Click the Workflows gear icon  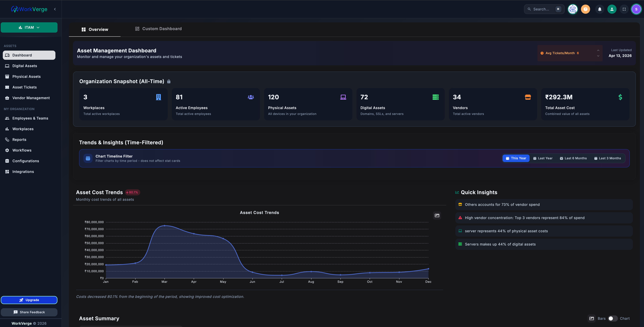coord(7,150)
